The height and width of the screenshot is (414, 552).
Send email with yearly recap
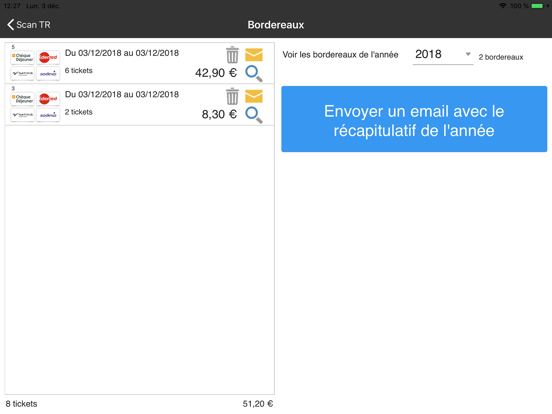pyautogui.click(x=414, y=119)
